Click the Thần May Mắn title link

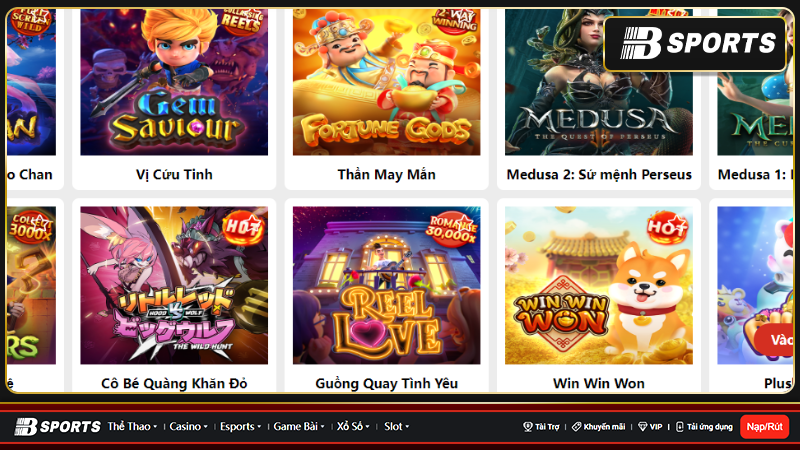pyautogui.click(x=386, y=174)
